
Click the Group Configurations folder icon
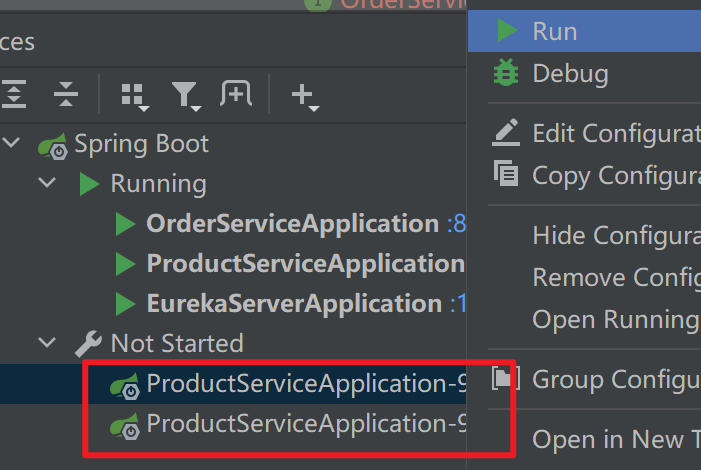(506, 378)
